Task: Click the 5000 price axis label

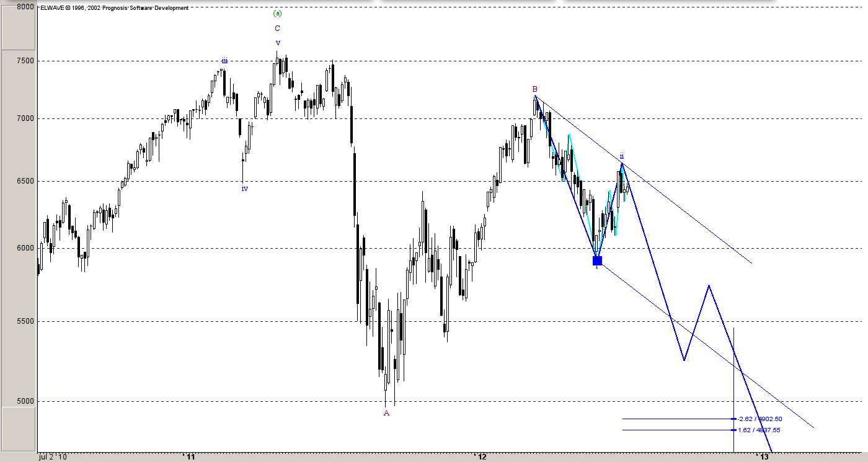Action: [x=25, y=401]
